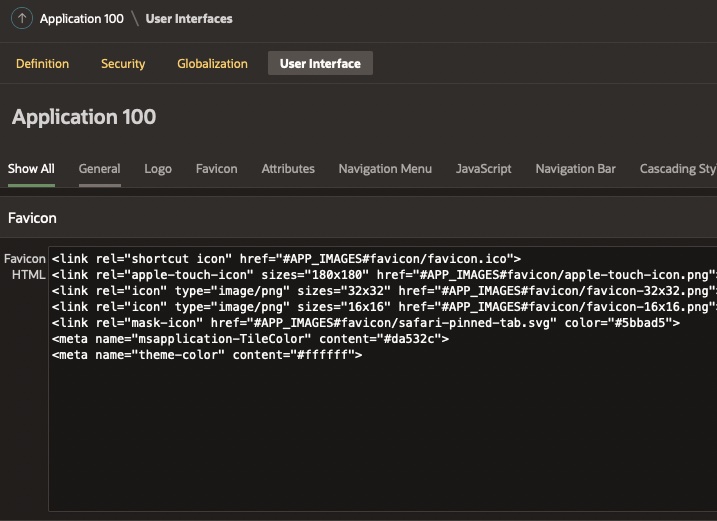The image size is (717, 521).
Task: Click the Cascading Style Sheets sub-tab
Action: 677,168
